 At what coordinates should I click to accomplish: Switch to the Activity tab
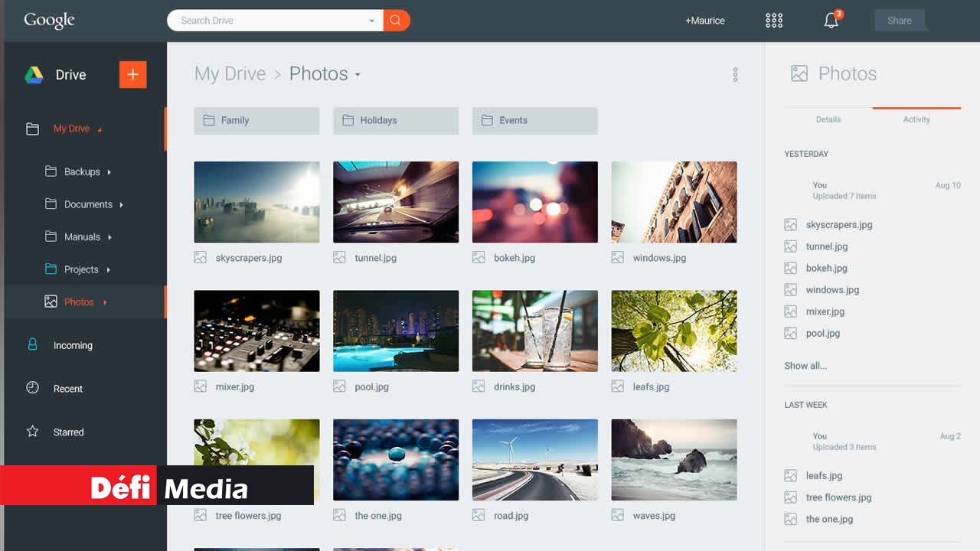coord(916,119)
